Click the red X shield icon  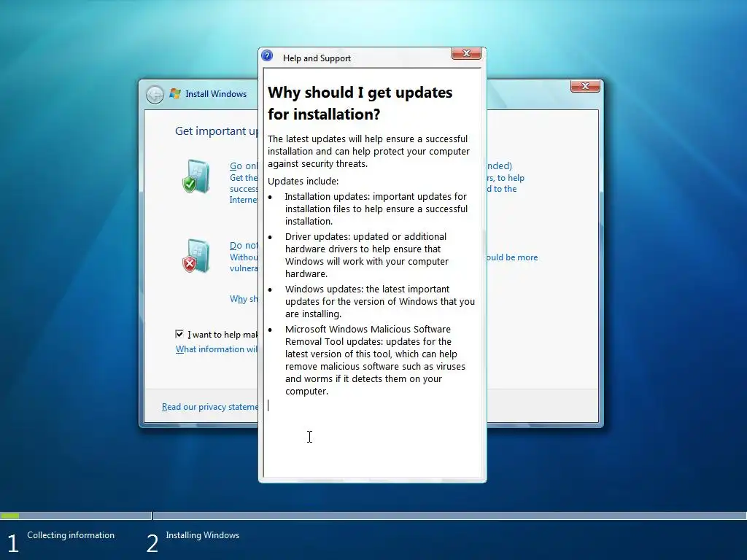(196, 256)
